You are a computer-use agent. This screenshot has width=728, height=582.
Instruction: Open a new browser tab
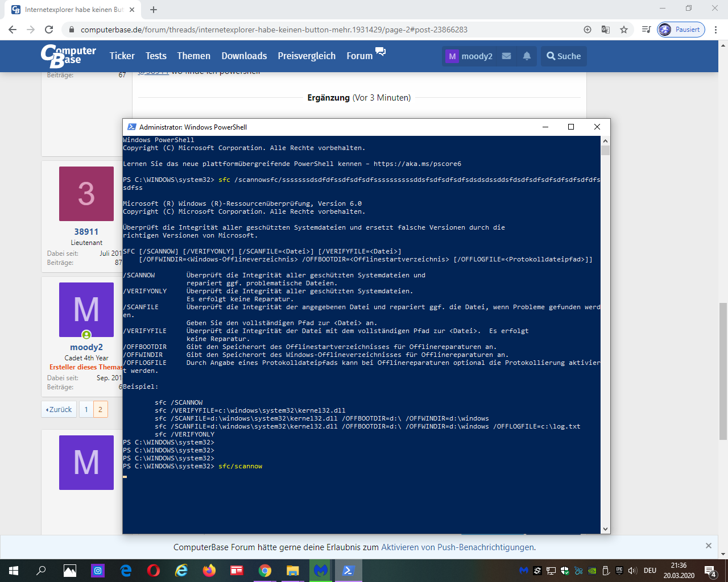point(154,10)
